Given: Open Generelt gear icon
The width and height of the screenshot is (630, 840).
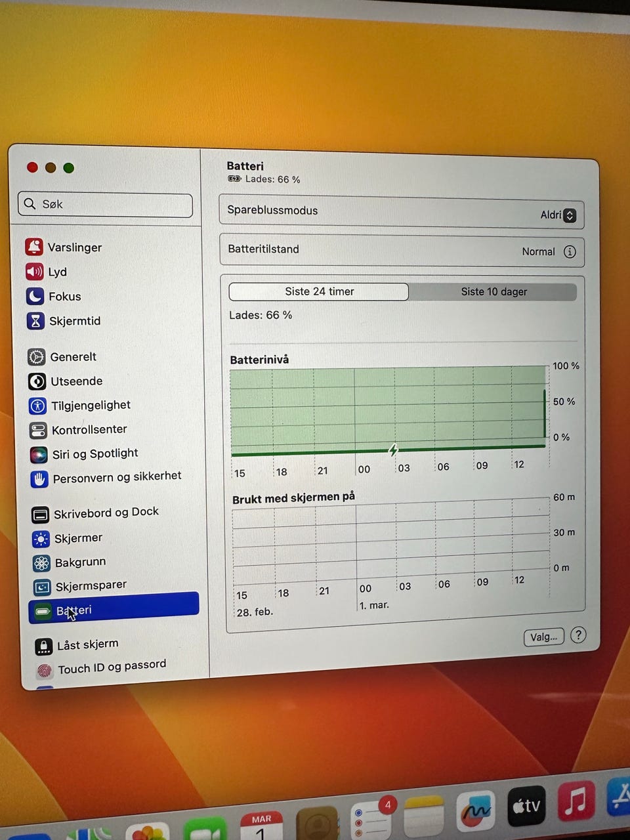Looking at the screenshot, I should coord(36,357).
